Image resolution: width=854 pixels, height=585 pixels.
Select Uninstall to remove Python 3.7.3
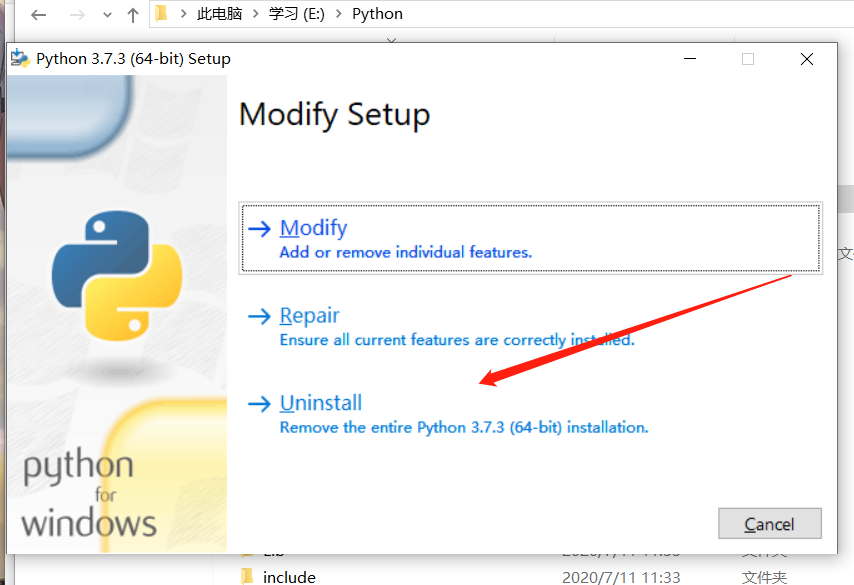coord(321,403)
